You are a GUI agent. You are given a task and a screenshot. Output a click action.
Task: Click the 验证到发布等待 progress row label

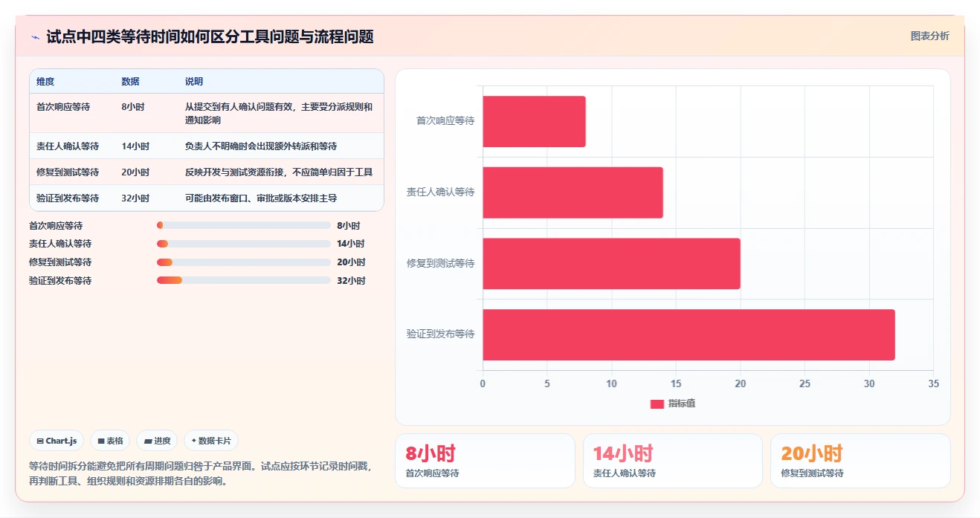point(60,281)
